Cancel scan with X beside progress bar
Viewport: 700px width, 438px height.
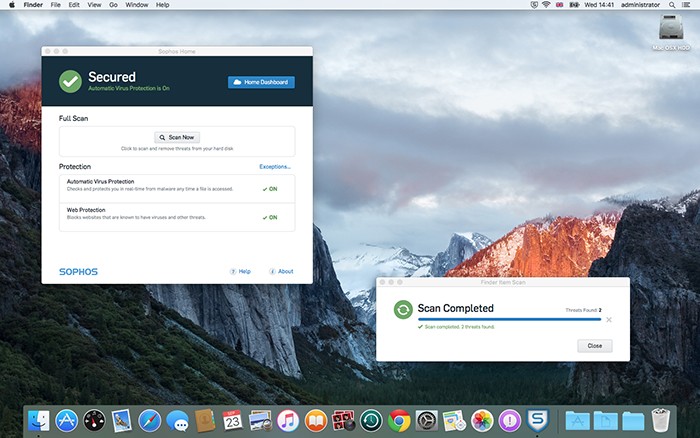point(609,320)
